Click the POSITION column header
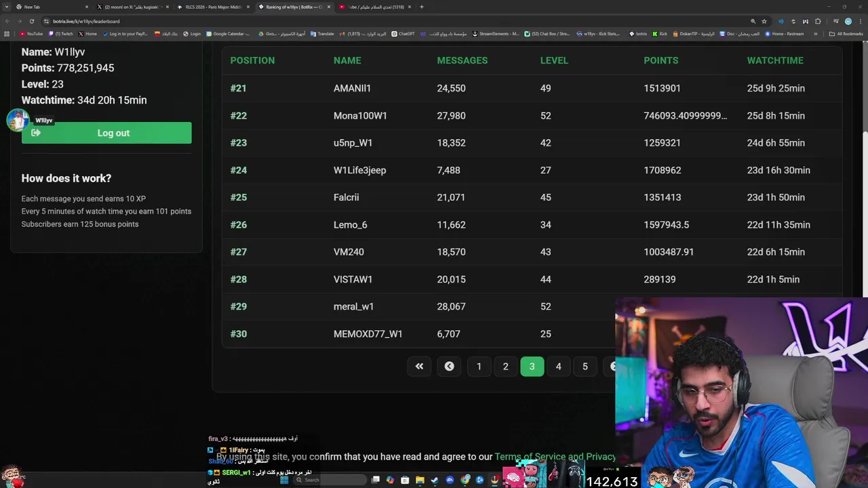Viewport: 868px width, 488px height. coord(252,60)
